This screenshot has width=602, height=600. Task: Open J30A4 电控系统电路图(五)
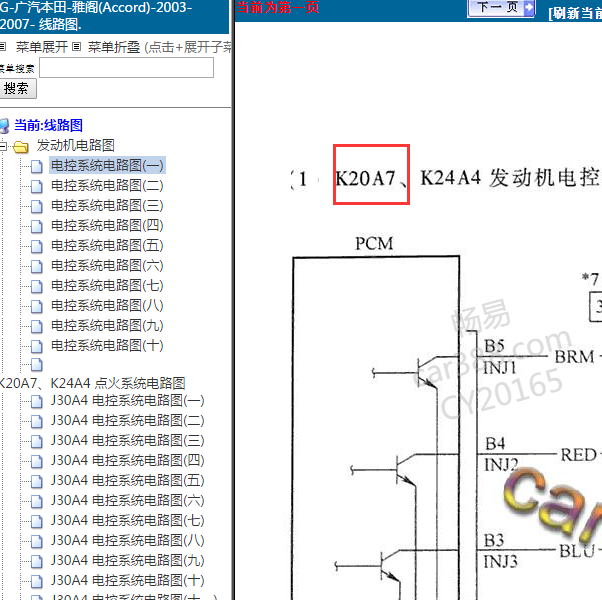pyautogui.click(x=127, y=480)
